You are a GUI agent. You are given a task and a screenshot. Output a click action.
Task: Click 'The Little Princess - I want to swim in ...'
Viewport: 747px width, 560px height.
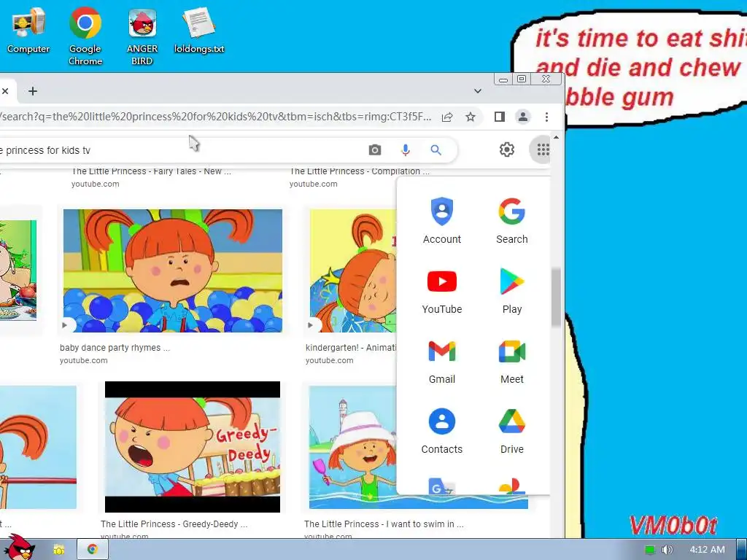tap(384, 524)
